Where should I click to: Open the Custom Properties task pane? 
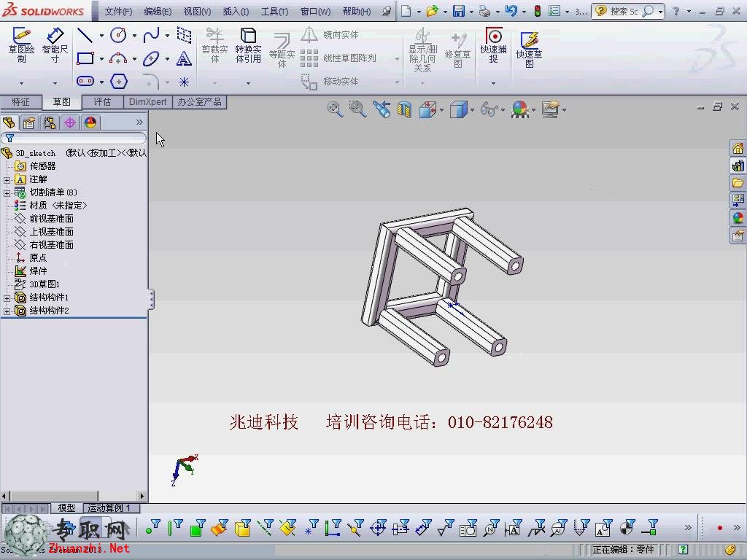738,236
